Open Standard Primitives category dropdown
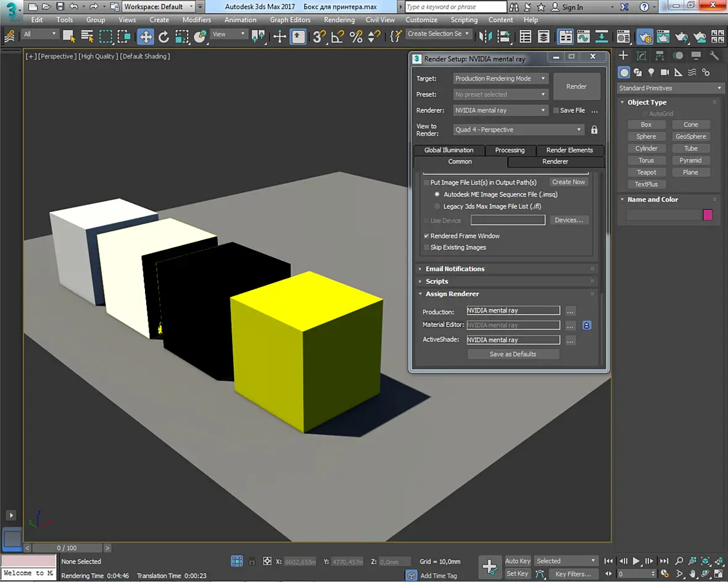 (671, 88)
